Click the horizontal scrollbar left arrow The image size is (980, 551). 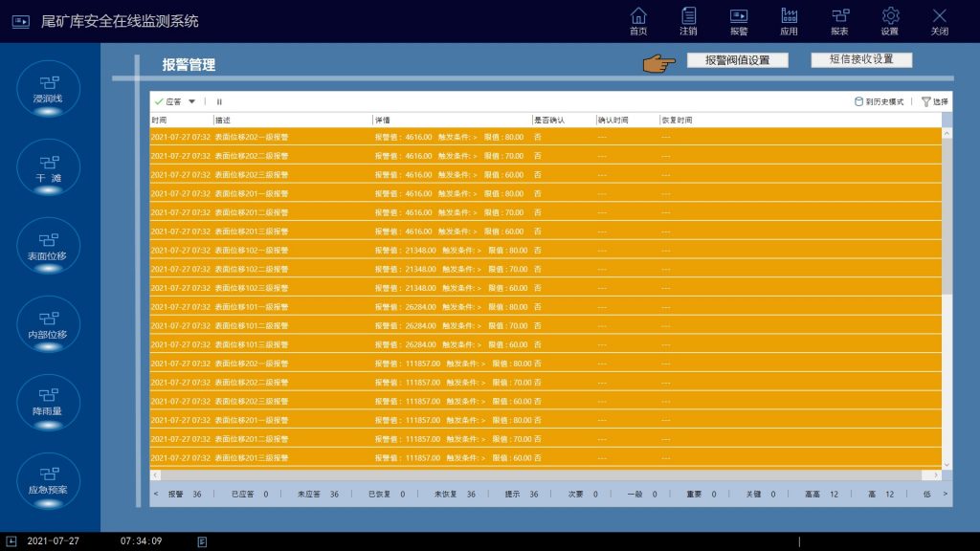coord(155,475)
